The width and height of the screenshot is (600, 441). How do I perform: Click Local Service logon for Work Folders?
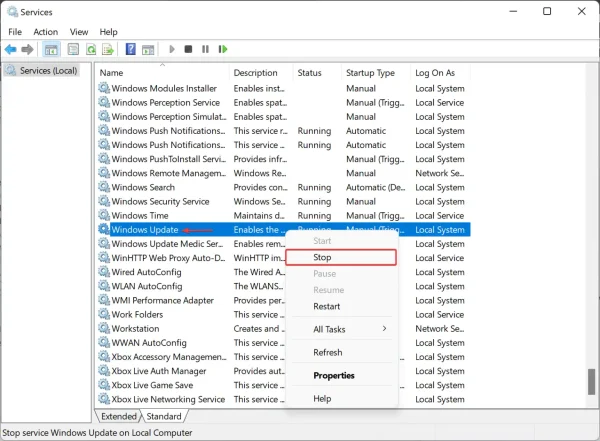pos(440,314)
